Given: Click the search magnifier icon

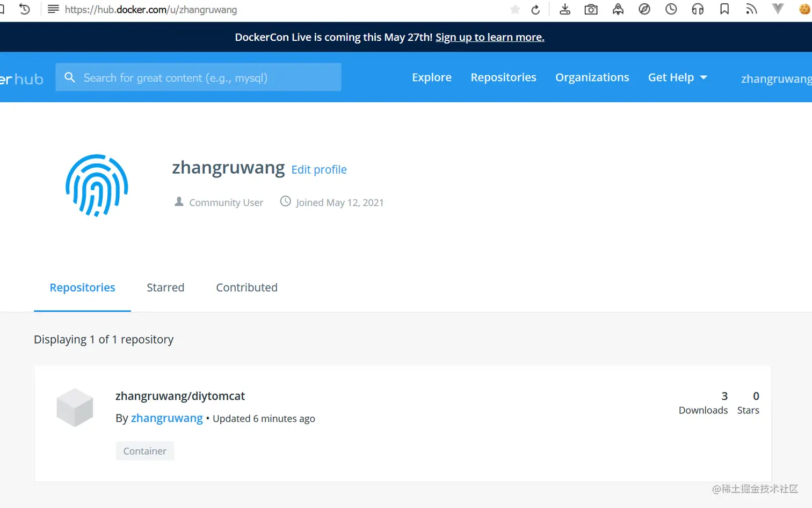Looking at the screenshot, I should (x=70, y=77).
